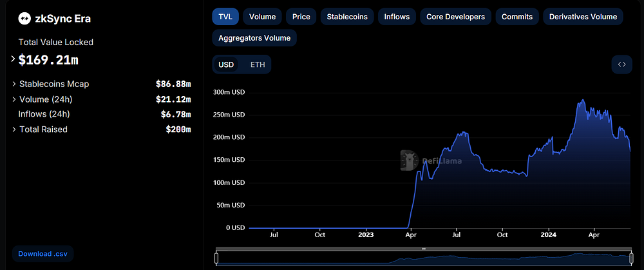Click the $86.88m stablecoins value

tap(173, 84)
